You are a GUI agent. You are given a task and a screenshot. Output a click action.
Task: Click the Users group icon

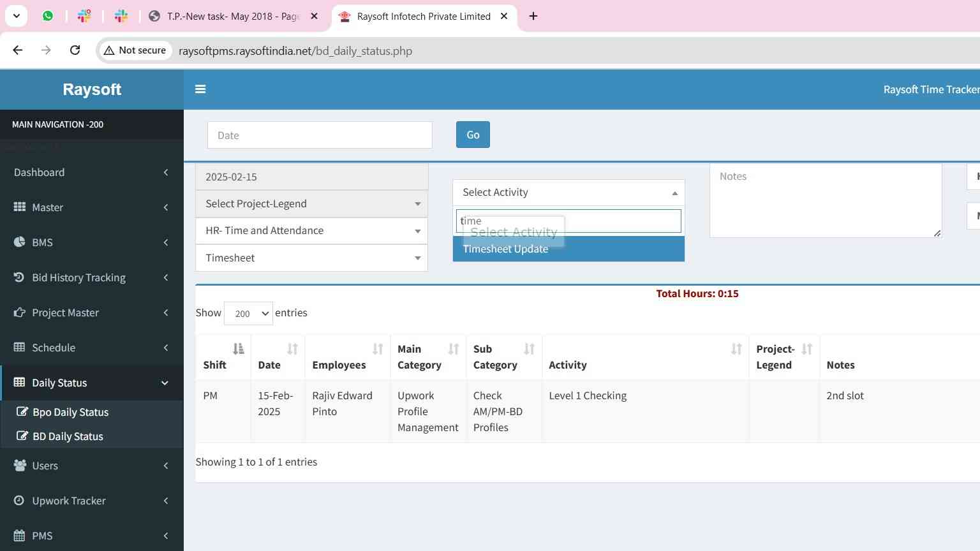[x=20, y=466]
